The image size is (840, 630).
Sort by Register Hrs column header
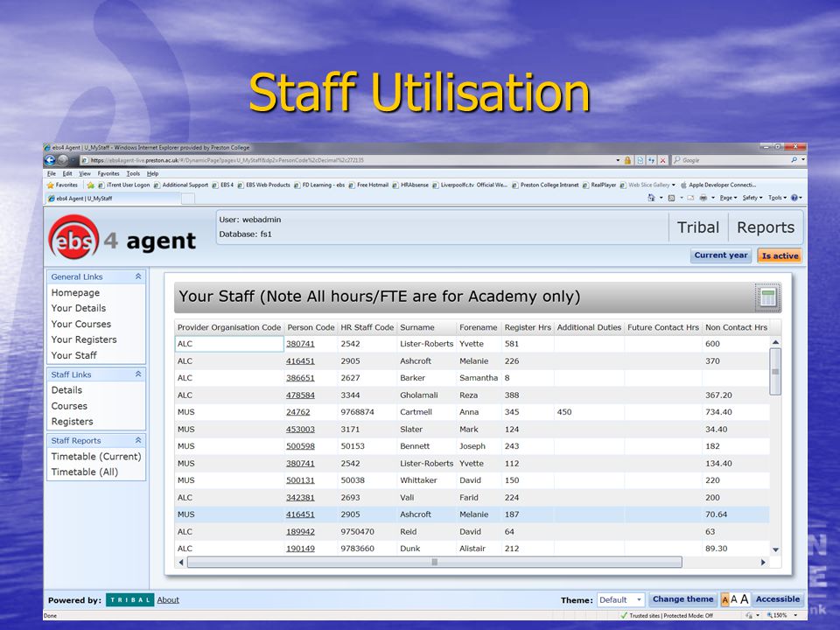tap(527, 327)
